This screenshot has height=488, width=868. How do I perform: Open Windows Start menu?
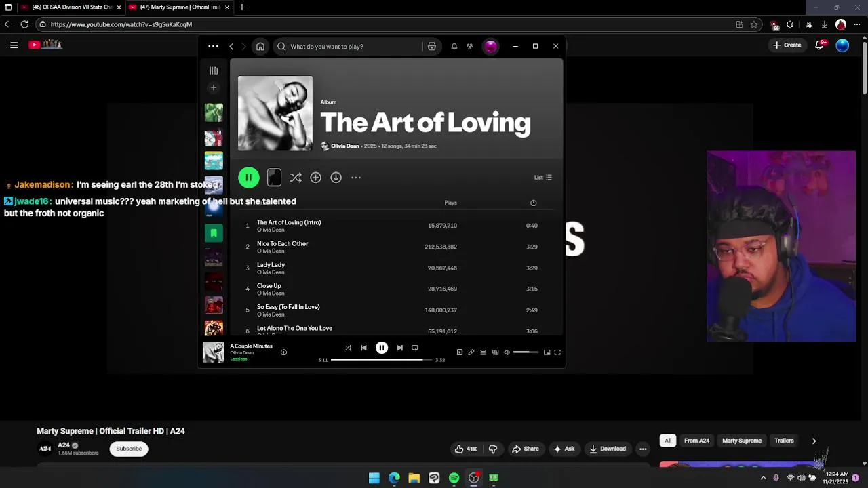374,478
